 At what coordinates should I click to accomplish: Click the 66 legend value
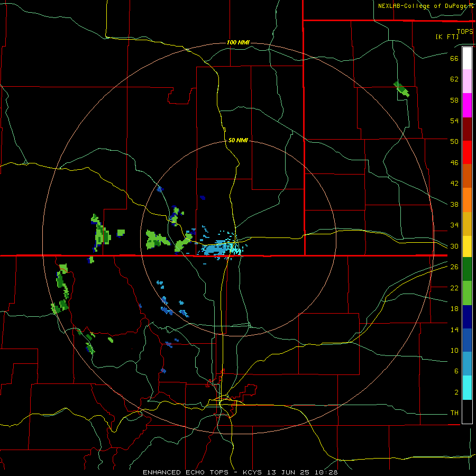[454, 58]
